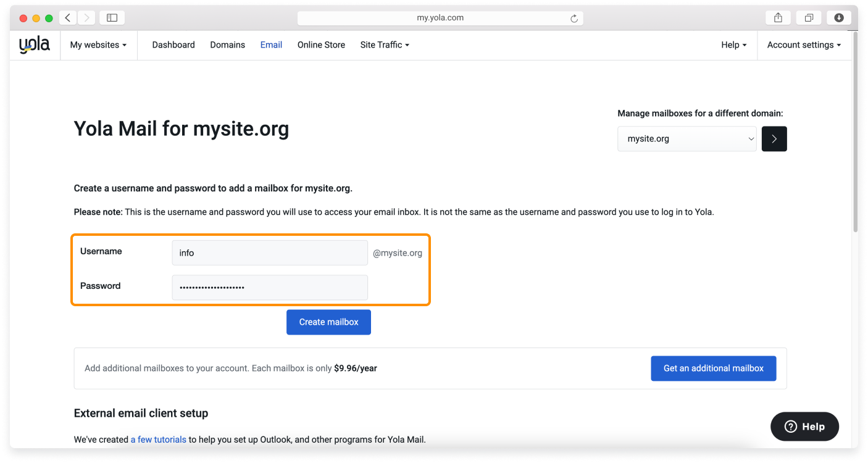Viewport: 868px width, 463px height.
Task: Reload the page with refresh icon
Action: pyautogui.click(x=574, y=19)
